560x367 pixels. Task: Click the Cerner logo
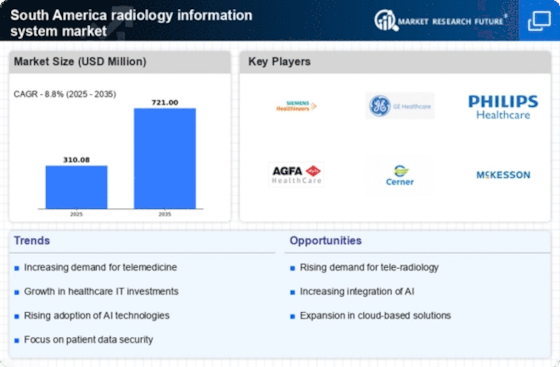coord(400,175)
